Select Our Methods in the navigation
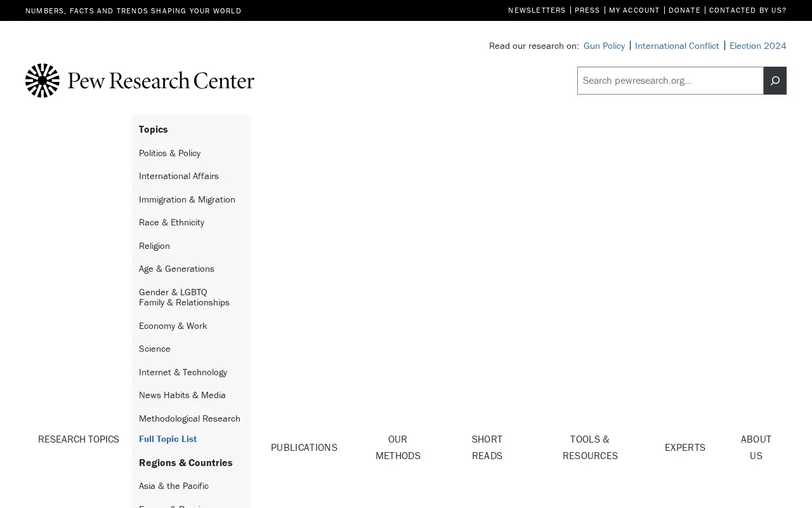 (398, 448)
